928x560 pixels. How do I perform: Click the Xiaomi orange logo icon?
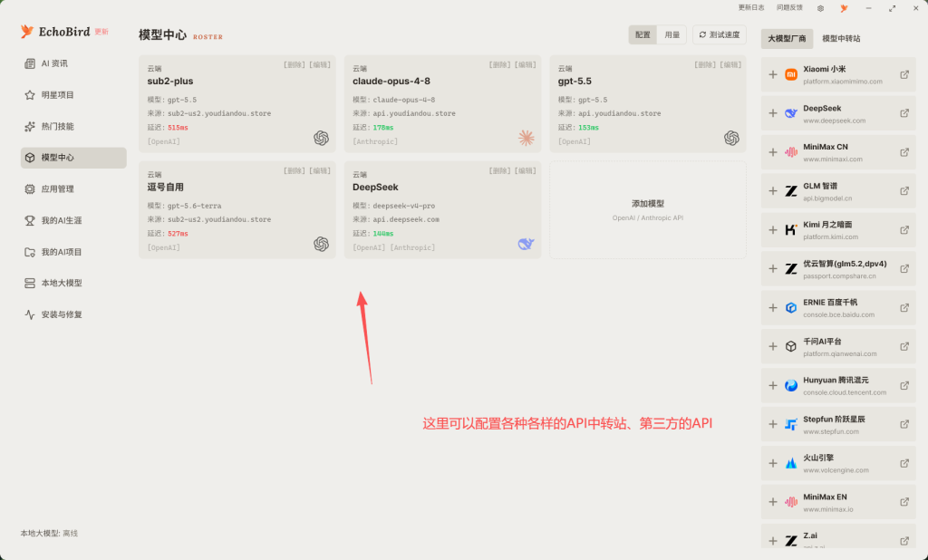click(x=790, y=74)
